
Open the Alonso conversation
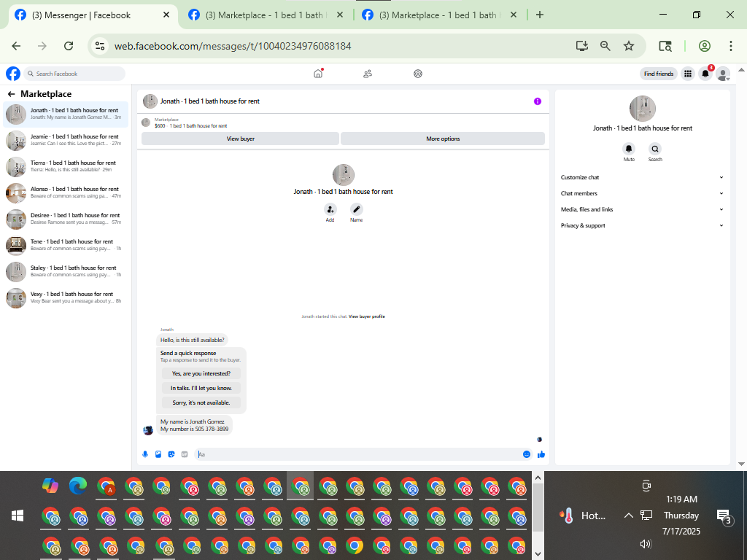click(x=66, y=192)
